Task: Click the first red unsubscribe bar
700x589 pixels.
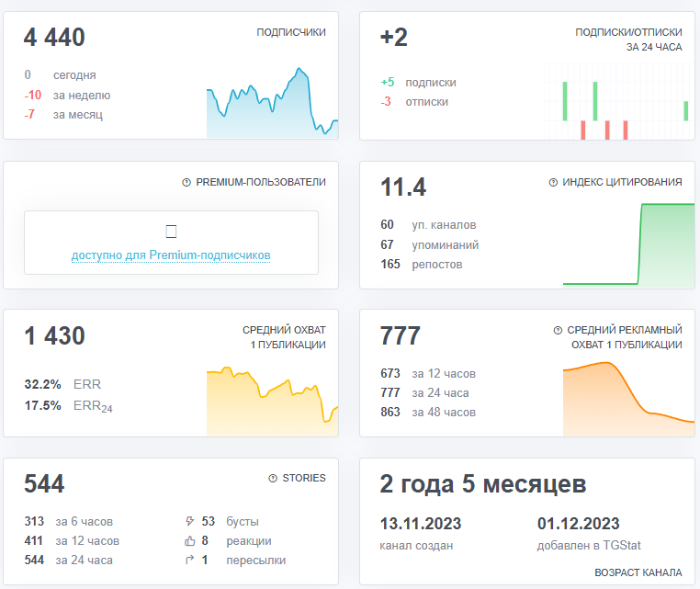Action: (583, 130)
